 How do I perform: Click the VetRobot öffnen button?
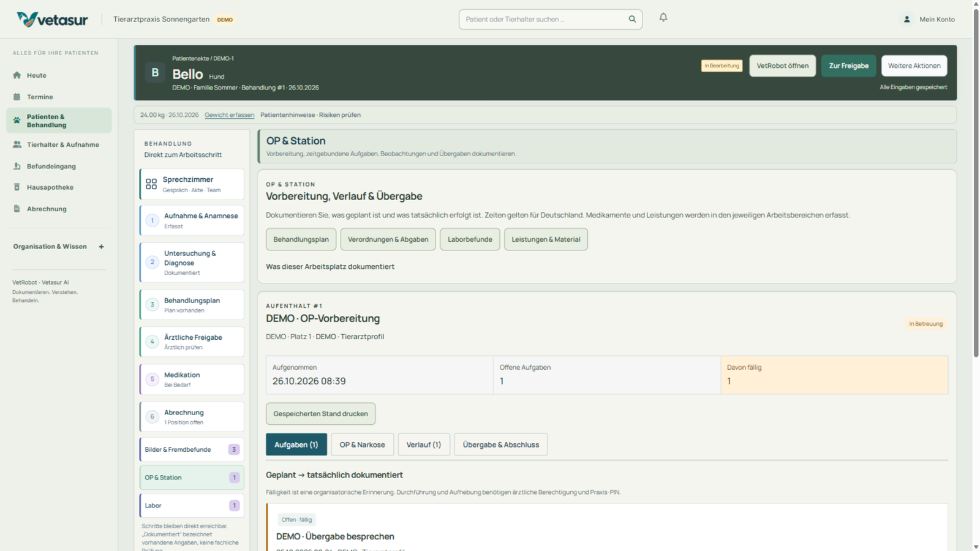click(782, 66)
